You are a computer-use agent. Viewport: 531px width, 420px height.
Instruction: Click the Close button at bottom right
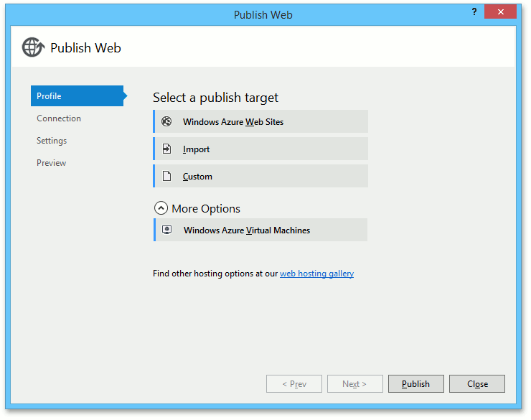pyautogui.click(x=477, y=384)
